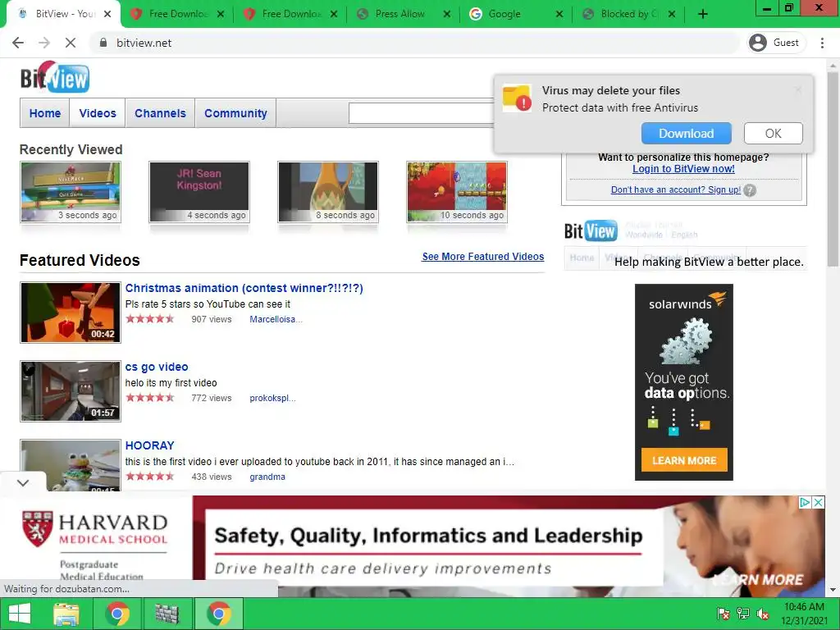Open recently viewed thumbnail from 10 seconds ago
Screen dimensions: 840x630
tap(457, 192)
